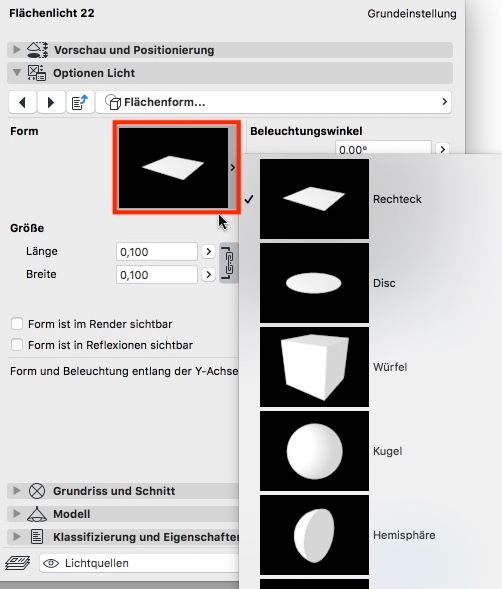Open the Flächenform page dropdown
Viewport: 502px width, 589px height.
[x=274, y=102]
